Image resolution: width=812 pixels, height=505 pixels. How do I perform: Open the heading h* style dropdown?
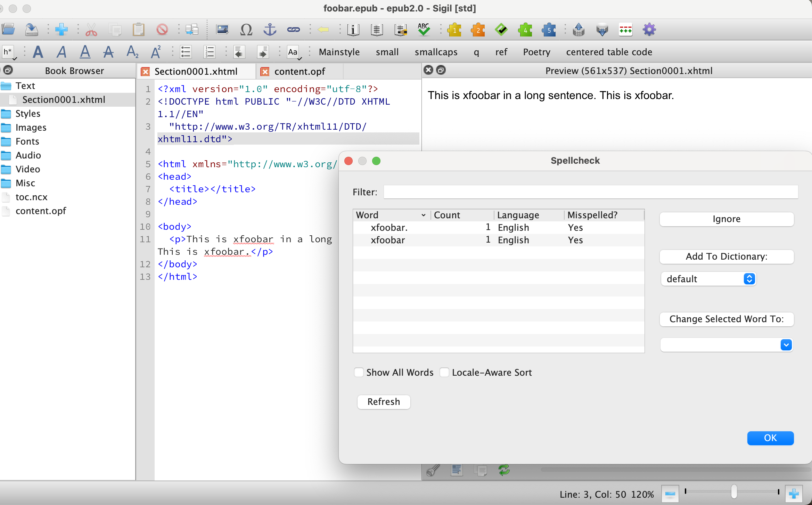tap(9, 52)
